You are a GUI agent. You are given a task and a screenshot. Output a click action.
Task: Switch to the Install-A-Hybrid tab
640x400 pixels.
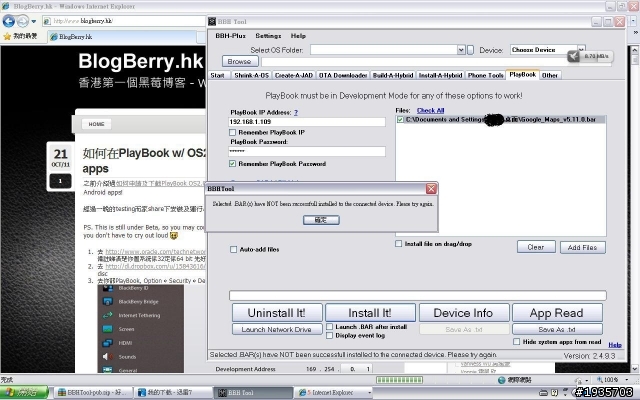click(x=440, y=75)
